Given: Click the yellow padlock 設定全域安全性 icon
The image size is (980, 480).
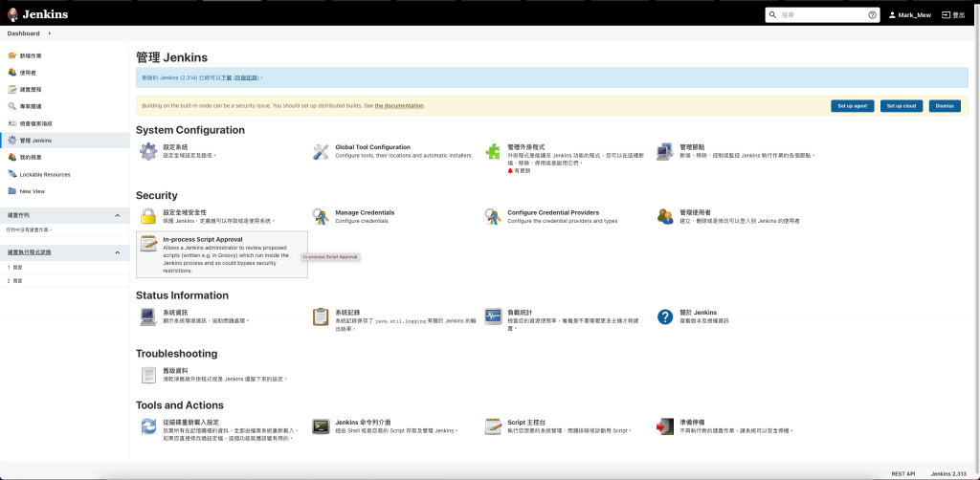Looking at the screenshot, I should point(148,217).
